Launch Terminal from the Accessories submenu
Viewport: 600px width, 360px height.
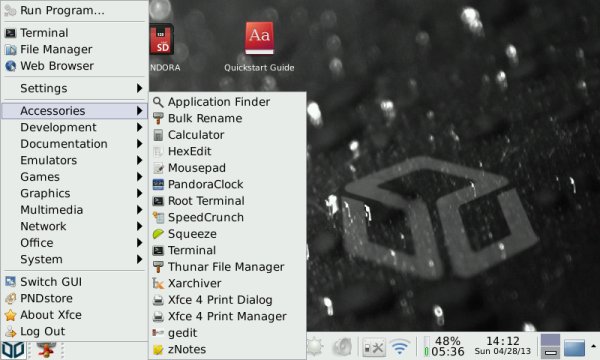228,251
